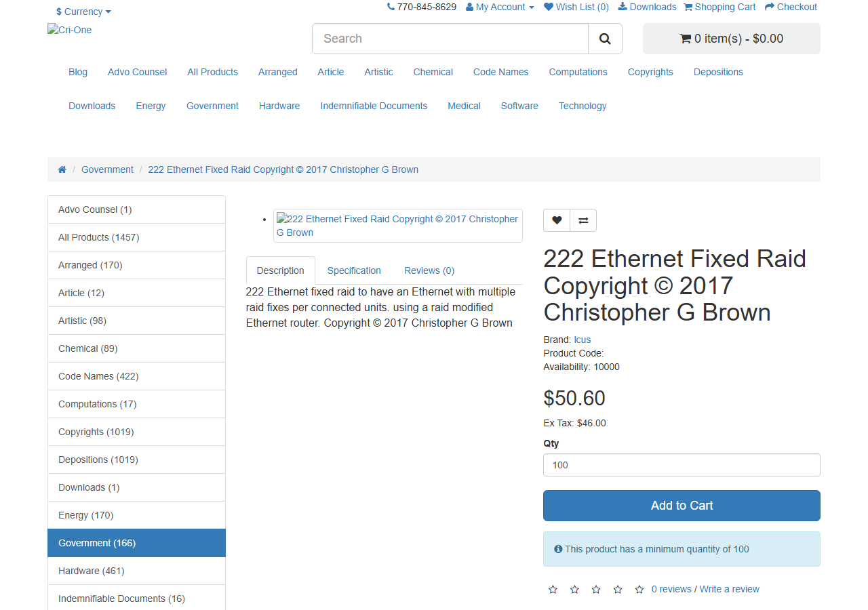This screenshot has width=868, height=610.
Task: Click the Cri-One logo image
Action: click(x=70, y=30)
